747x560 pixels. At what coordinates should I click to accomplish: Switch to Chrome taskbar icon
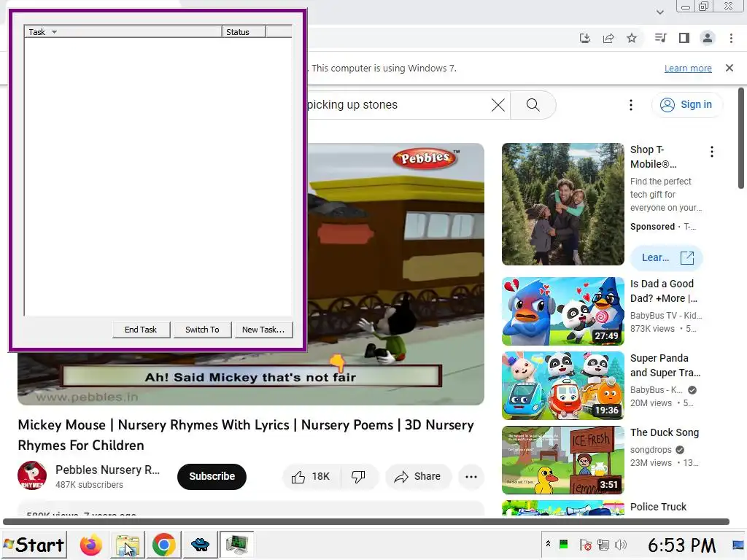coord(164,545)
